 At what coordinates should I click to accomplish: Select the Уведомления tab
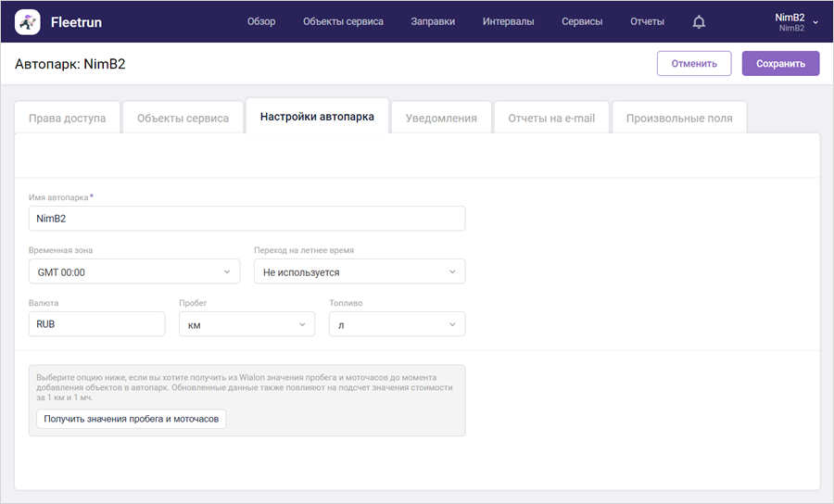pyautogui.click(x=441, y=119)
